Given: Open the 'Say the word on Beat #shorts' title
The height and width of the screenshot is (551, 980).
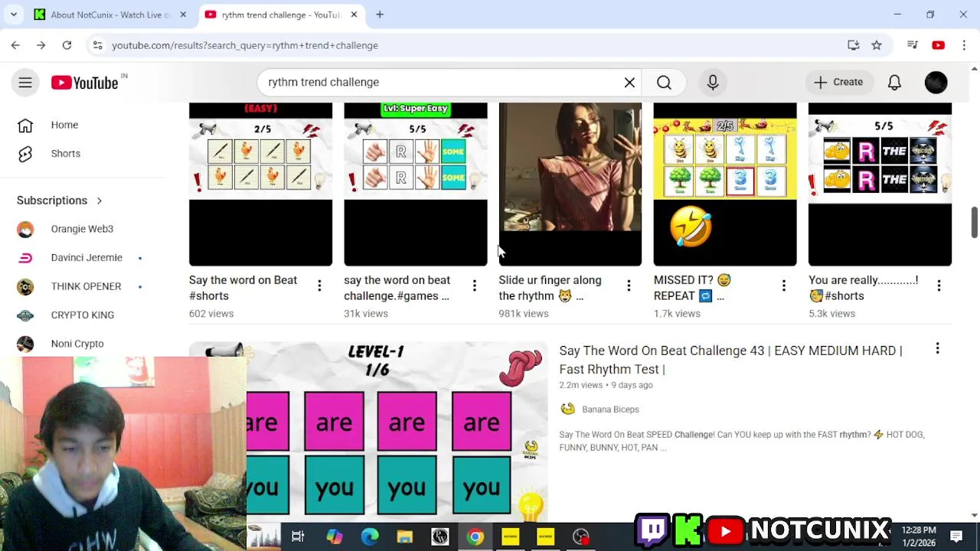Looking at the screenshot, I should tap(243, 288).
